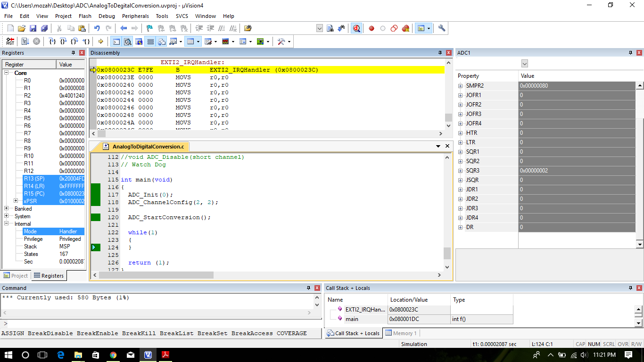Expand the SQR3 property in ADC1

click(x=461, y=171)
